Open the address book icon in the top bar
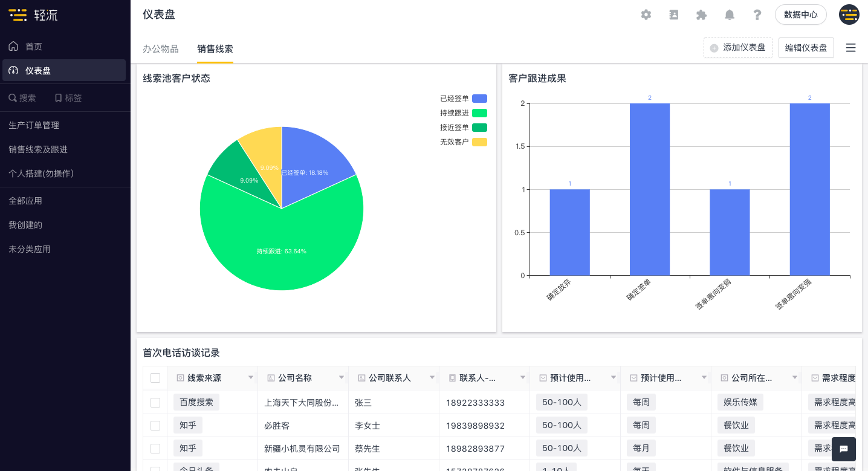Image resolution: width=868 pixels, height=471 pixels. click(673, 15)
